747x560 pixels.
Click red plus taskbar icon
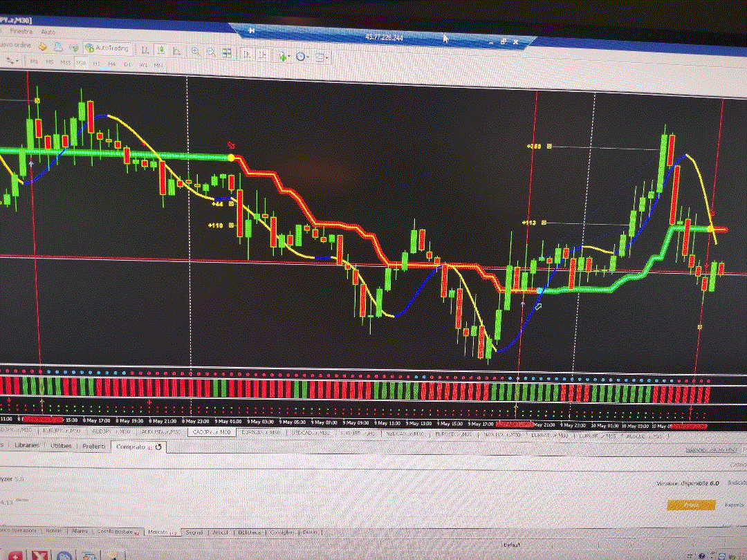click(x=15, y=555)
